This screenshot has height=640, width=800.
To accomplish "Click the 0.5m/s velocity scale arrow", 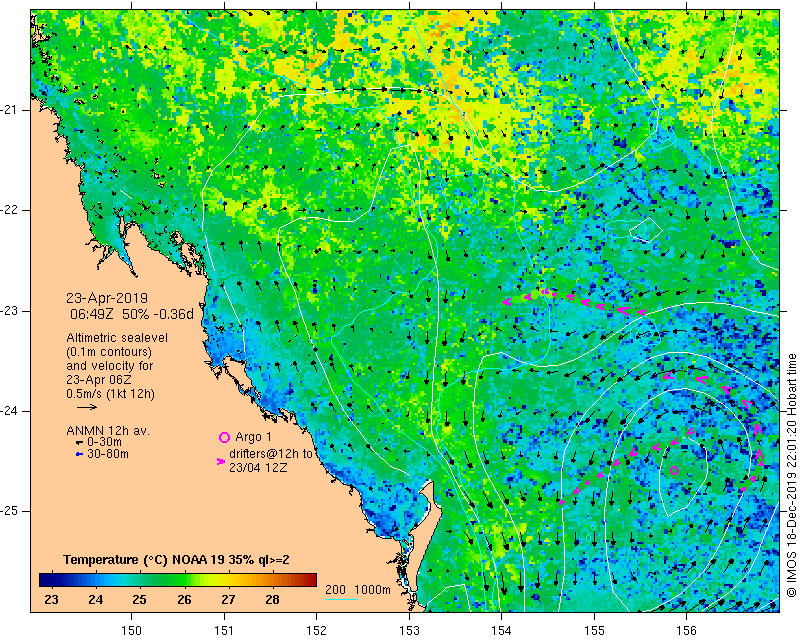I will coord(87,407).
